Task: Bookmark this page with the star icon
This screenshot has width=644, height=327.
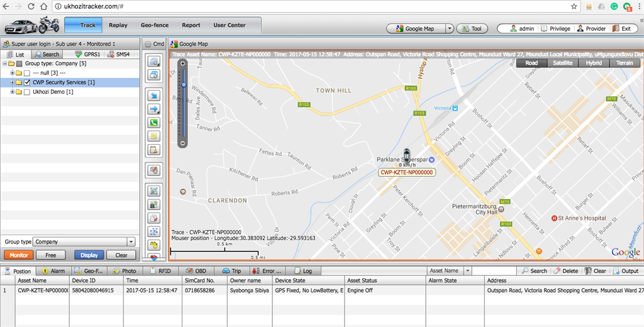Action: tap(574, 6)
